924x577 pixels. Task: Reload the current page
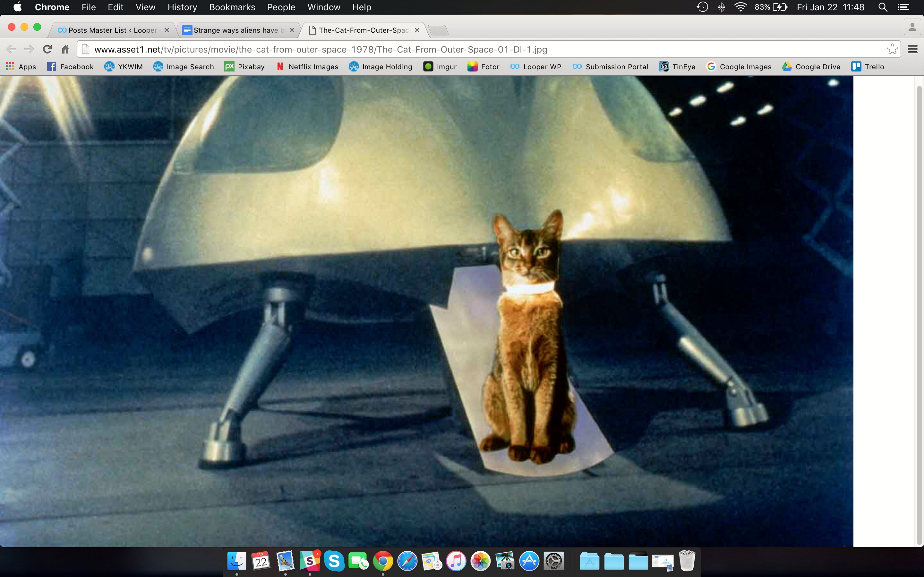pos(47,49)
